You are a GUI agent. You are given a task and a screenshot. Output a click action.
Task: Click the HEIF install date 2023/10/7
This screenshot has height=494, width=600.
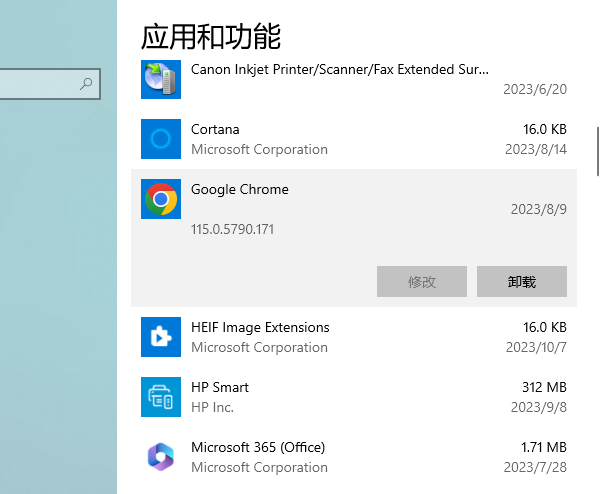coord(536,347)
